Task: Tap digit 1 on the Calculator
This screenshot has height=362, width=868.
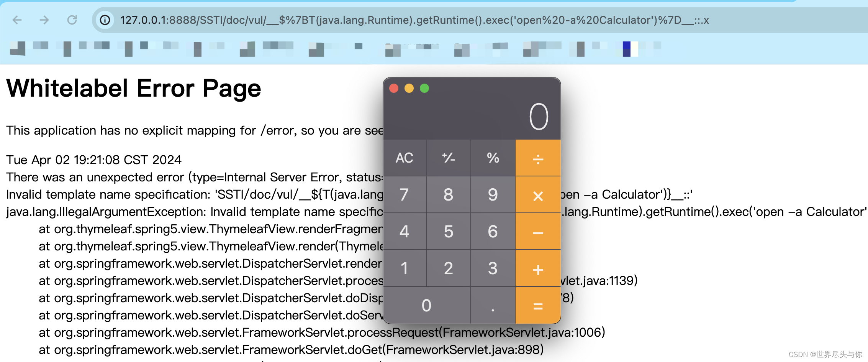Action: point(405,268)
